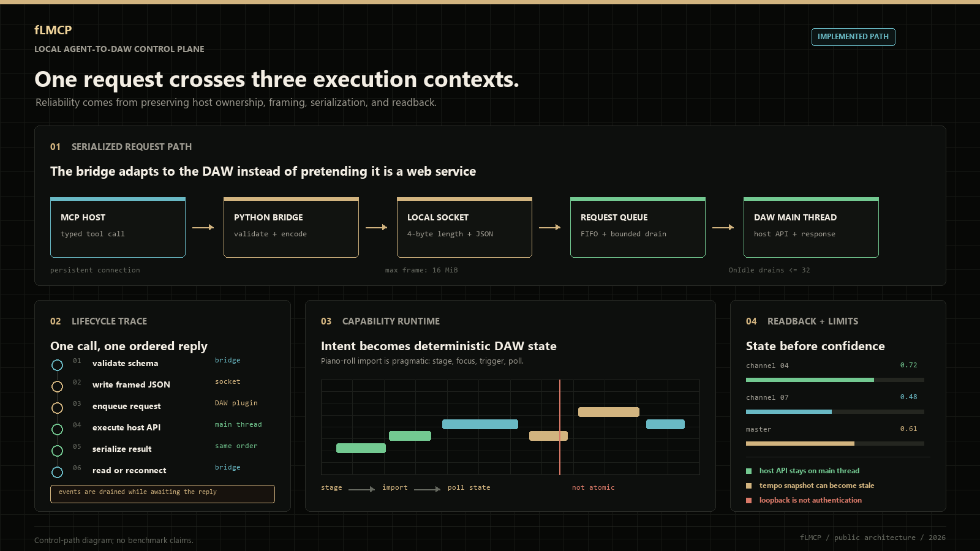Viewport: 980px width, 551px height.
Task: Click the 'LOCAL AGENT-TO-DAW CONTROL PLANE' subtitle
Action: coord(119,49)
